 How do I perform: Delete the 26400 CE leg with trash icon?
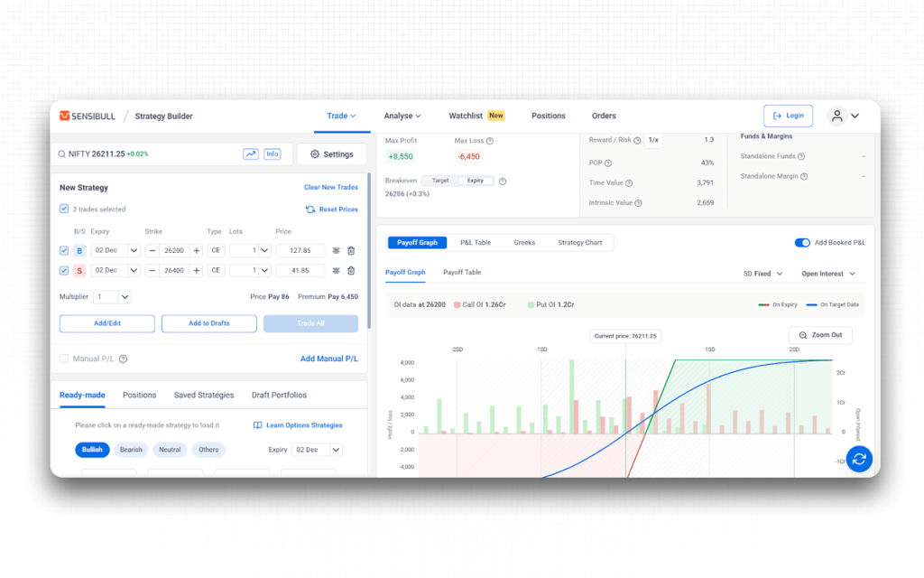pyautogui.click(x=351, y=271)
